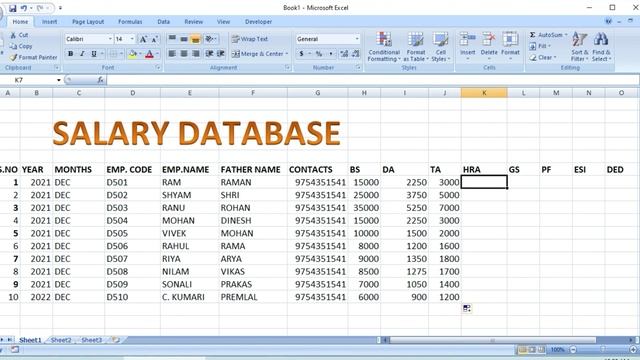Delete cells with the Delete button

pyautogui.click(x=489, y=47)
